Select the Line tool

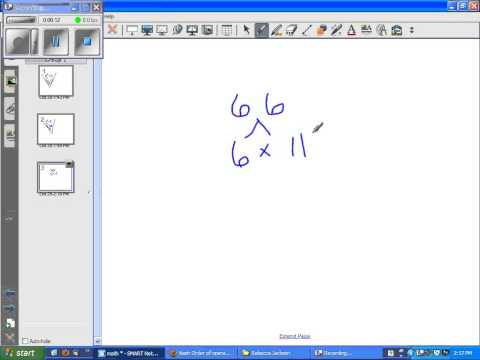point(306,30)
